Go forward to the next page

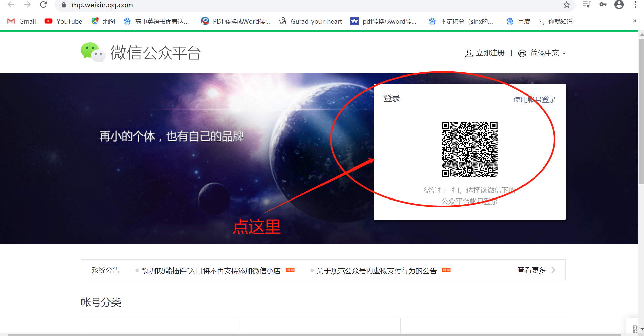[27, 5]
